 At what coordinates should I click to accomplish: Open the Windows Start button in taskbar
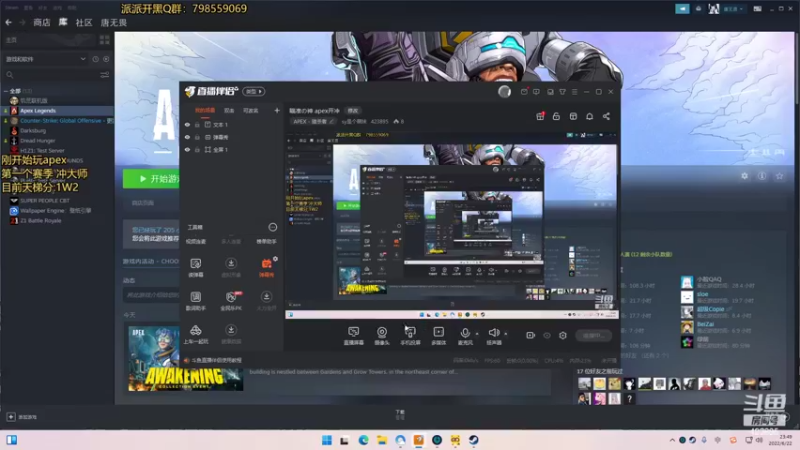pyautogui.click(x=327, y=440)
